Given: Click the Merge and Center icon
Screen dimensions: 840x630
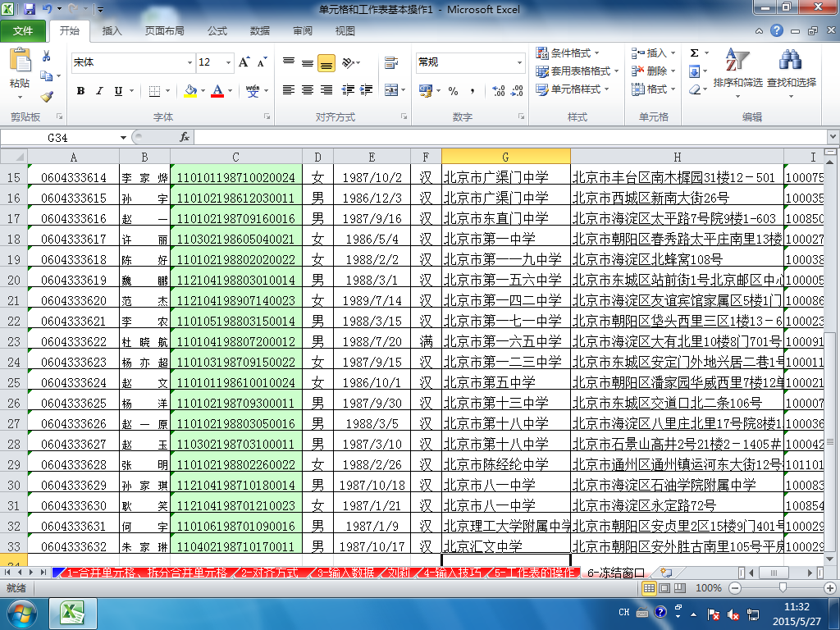Looking at the screenshot, I should pyautogui.click(x=391, y=90).
